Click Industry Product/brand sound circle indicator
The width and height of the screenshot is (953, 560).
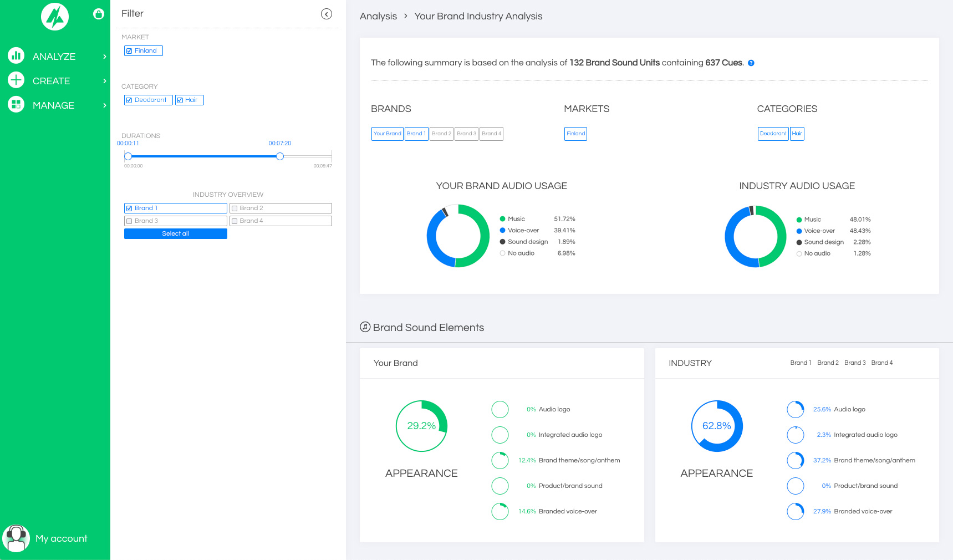[x=796, y=486]
